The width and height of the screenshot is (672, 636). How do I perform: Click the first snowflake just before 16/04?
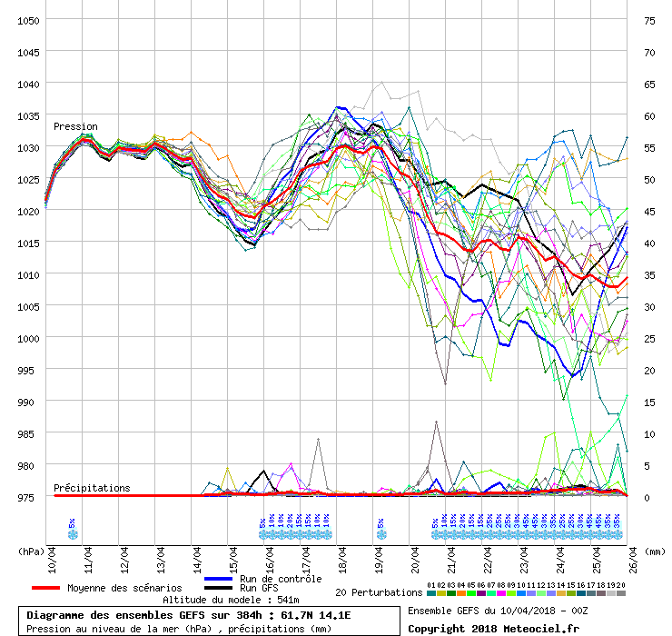[x=262, y=534]
